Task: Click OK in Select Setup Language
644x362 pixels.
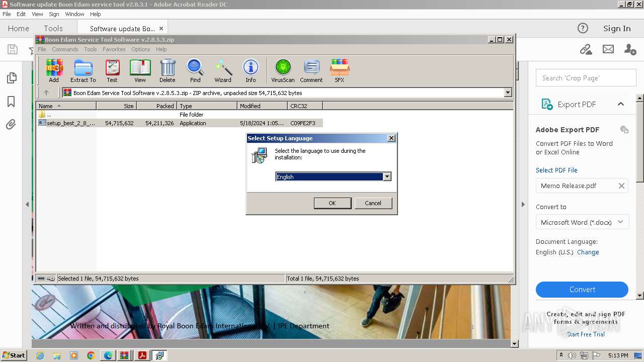Action: (332, 203)
